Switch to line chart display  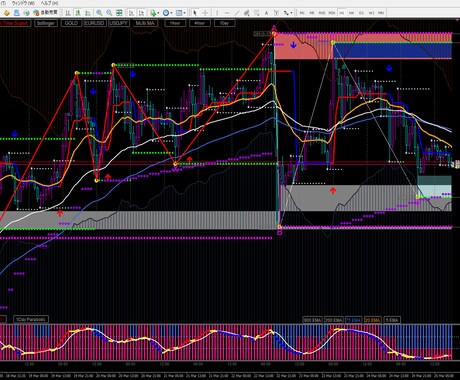coord(87,13)
